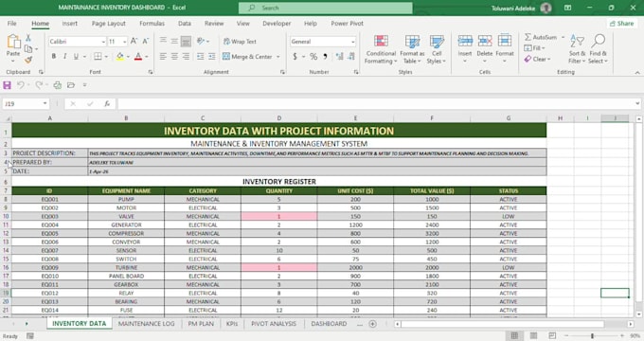Image resolution: width=644 pixels, height=341 pixels.
Task: Click the Paste clipboard icon
Action: pyautogui.click(x=13, y=42)
